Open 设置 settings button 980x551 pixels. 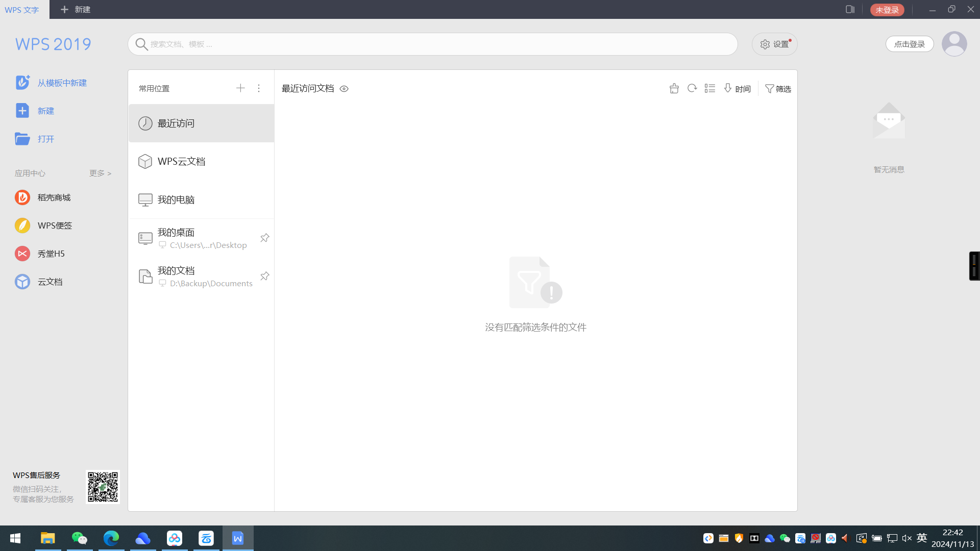click(x=774, y=44)
